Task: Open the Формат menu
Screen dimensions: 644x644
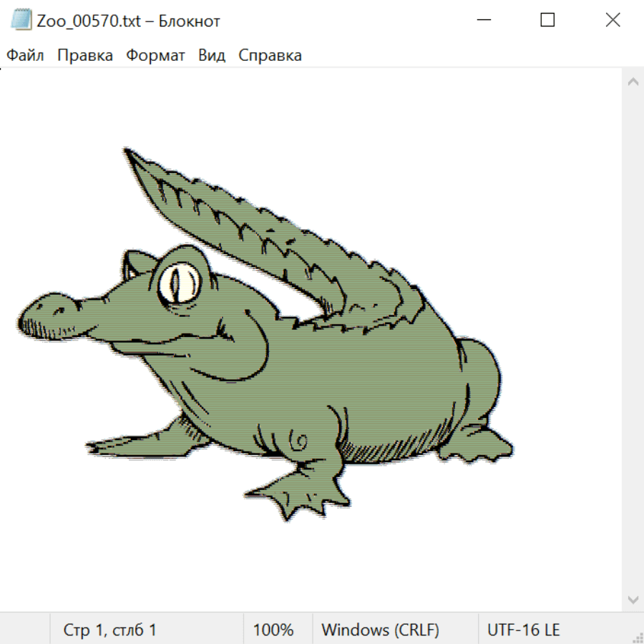Action: [155, 56]
